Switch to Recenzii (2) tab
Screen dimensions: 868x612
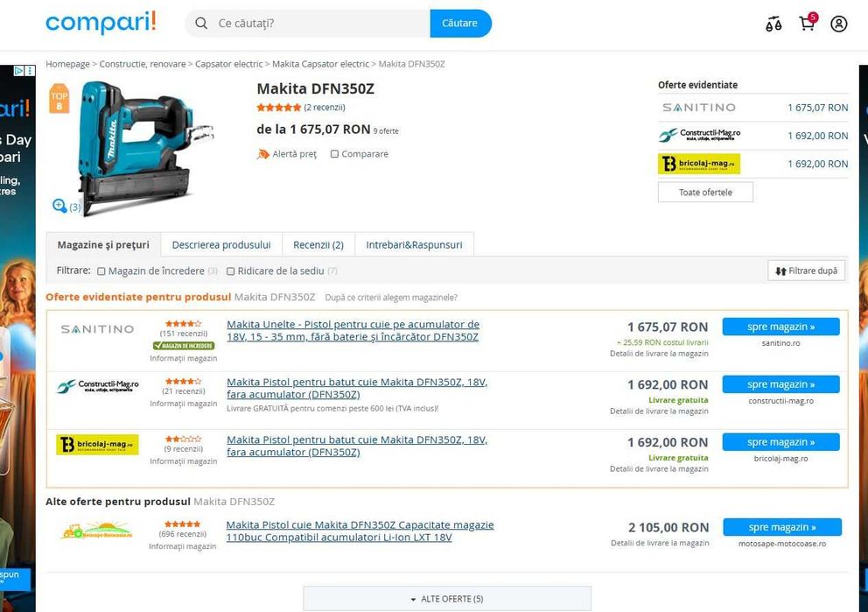[318, 245]
